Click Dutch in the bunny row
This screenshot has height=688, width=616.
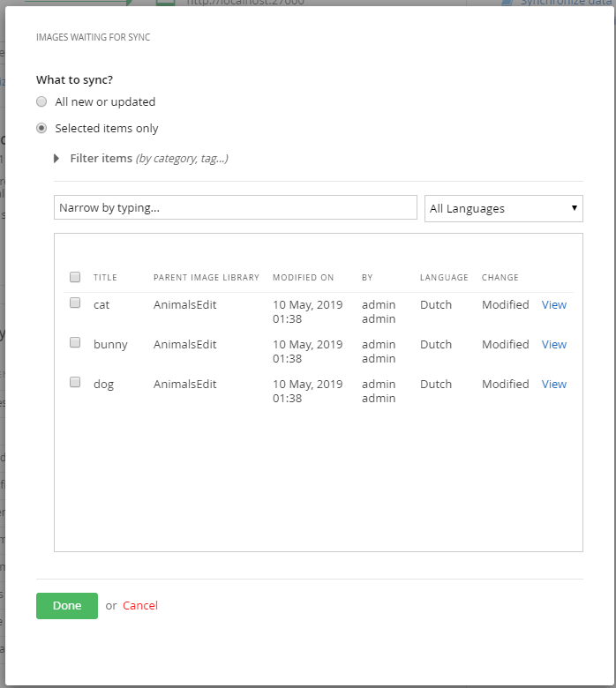(x=436, y=344)
